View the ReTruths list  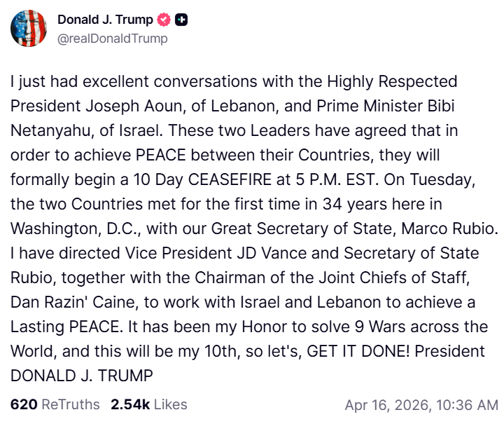pyautogui.click(x=71, y=404)
